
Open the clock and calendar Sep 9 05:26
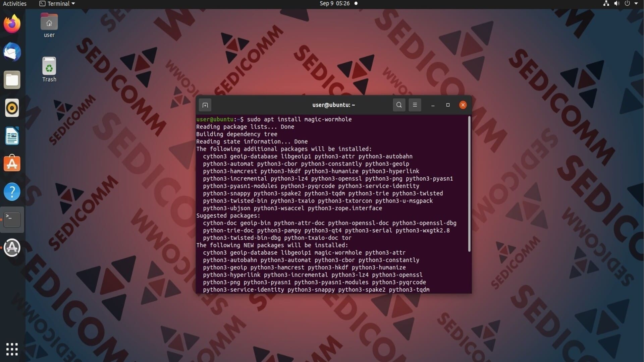coord(335,4)
